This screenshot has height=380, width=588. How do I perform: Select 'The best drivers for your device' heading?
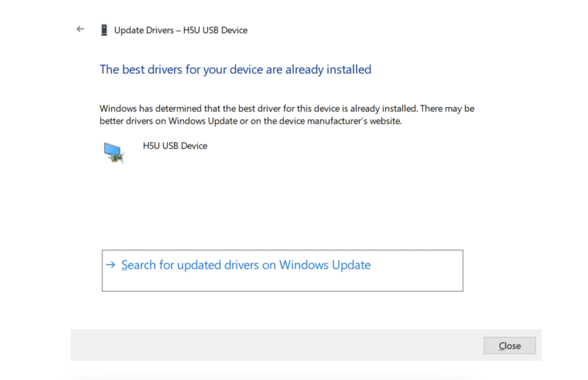coord(235,70)
